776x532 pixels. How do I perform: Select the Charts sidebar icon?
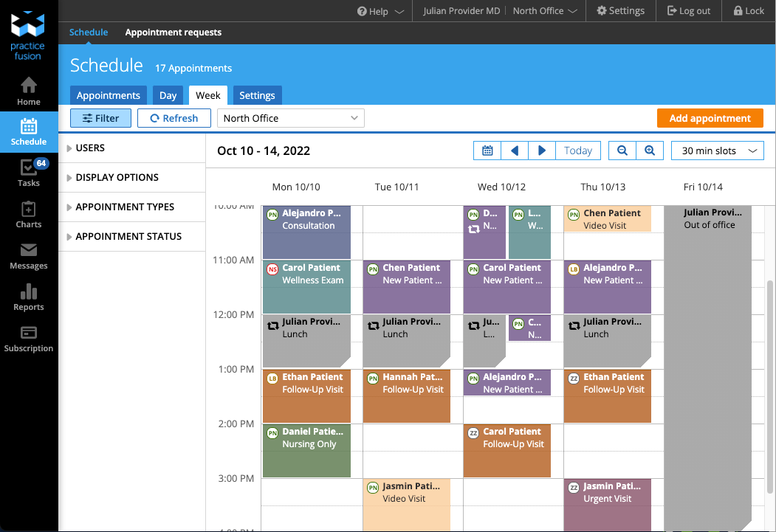pyautogui.click(x=28, y=215)
